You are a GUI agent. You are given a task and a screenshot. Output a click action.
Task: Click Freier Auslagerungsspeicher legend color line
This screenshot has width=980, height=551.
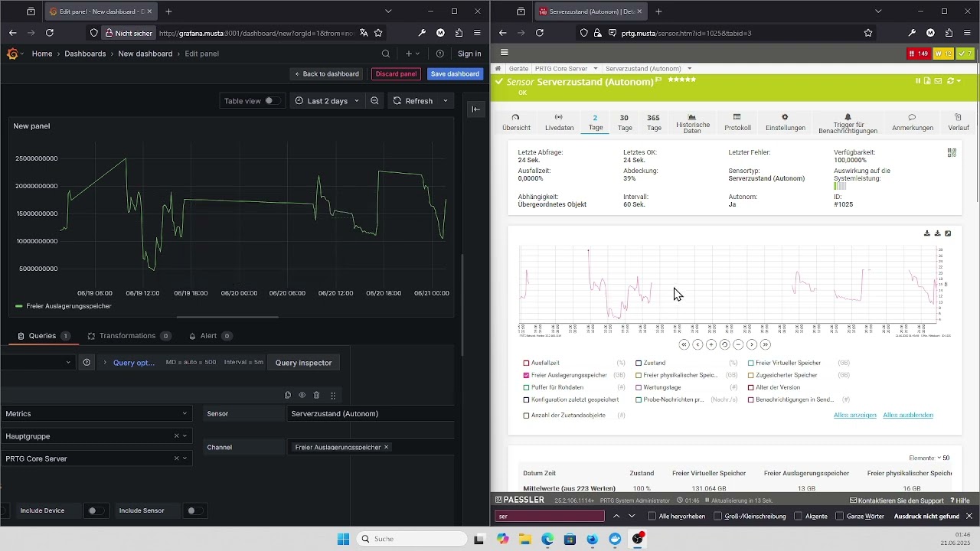[x=19, y=306]
